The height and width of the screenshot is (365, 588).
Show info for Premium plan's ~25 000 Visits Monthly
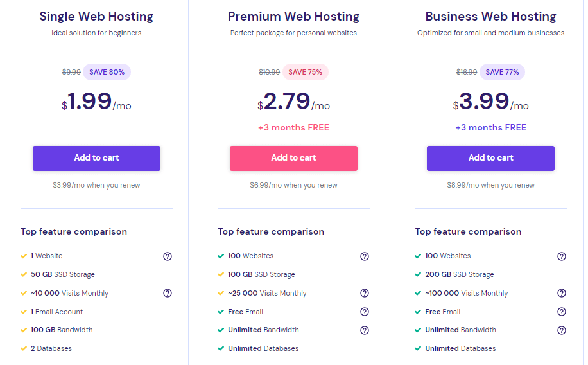click(365, 293)
